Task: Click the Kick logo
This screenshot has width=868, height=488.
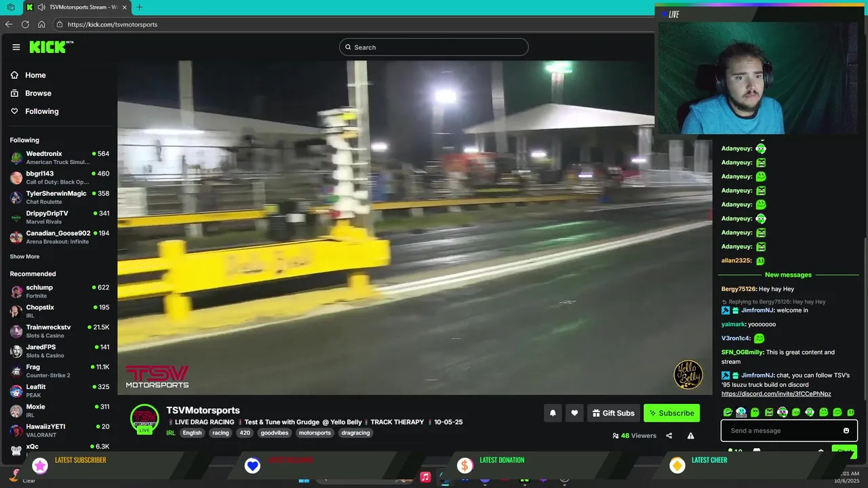Action: pos(51,47)
